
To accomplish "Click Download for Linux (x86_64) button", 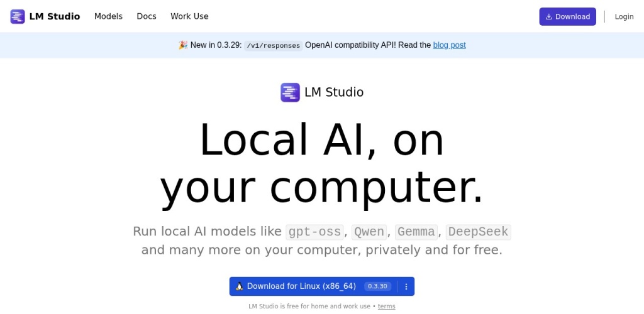I will (x=301, y=286).
